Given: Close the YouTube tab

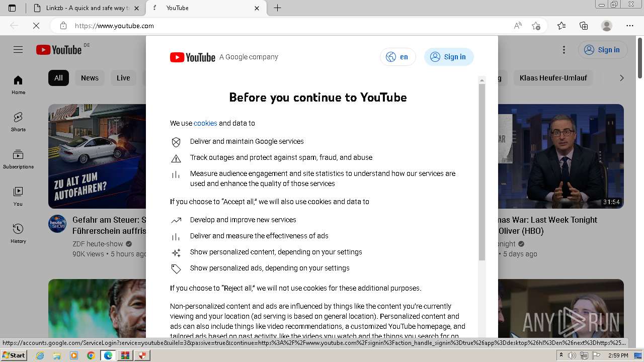Looking at the screenshot, I should pyautogui.click(x=257, y=8).
